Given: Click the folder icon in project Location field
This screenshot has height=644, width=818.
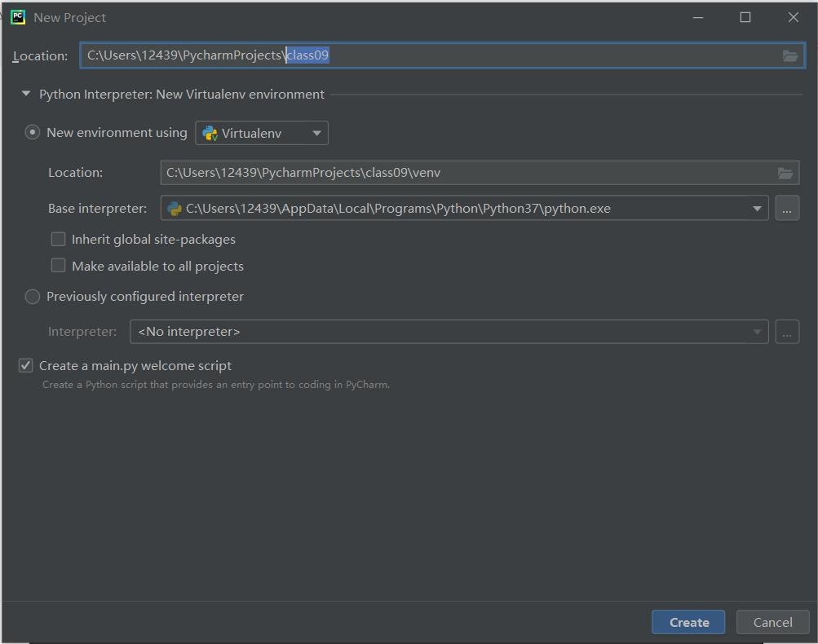Looking at the screenshot, I should coord(789,55).
